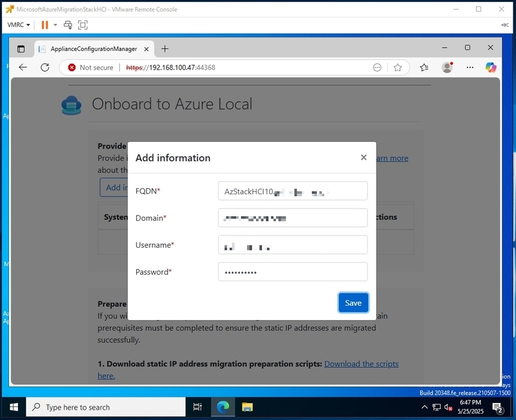The image size is (516, 420).
Task: Open the VMRC dropdown menu
Action: 19,25
